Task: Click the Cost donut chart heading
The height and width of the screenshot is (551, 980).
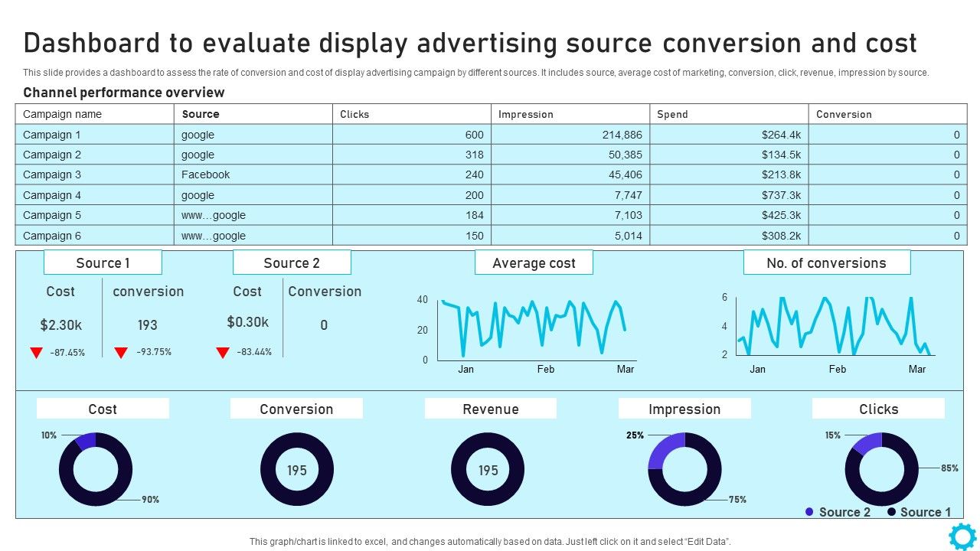Action: click(x=103, y=409)
